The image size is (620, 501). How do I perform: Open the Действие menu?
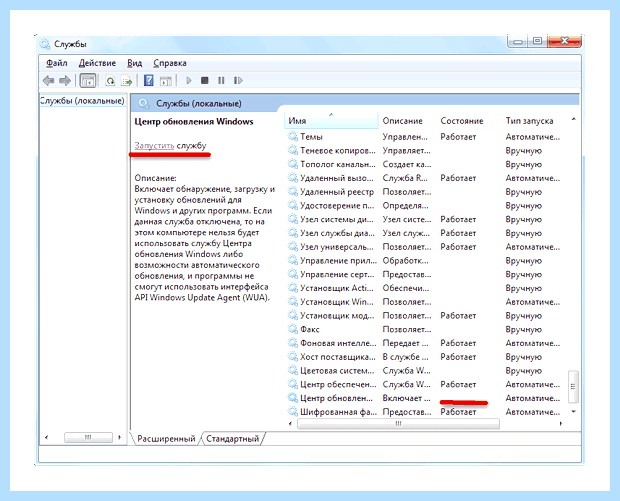[x=97, y=63]
